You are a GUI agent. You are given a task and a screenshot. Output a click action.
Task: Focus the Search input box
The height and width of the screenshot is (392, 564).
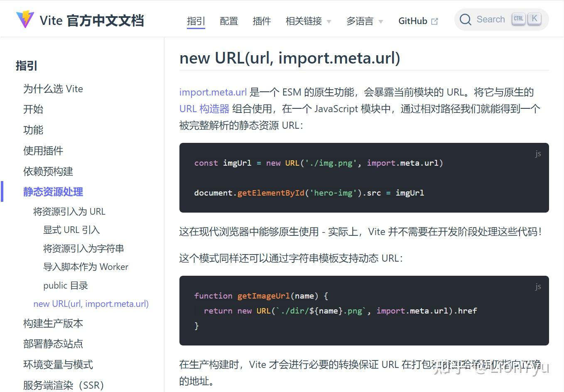pyautogui.click(x=502, y=20)
